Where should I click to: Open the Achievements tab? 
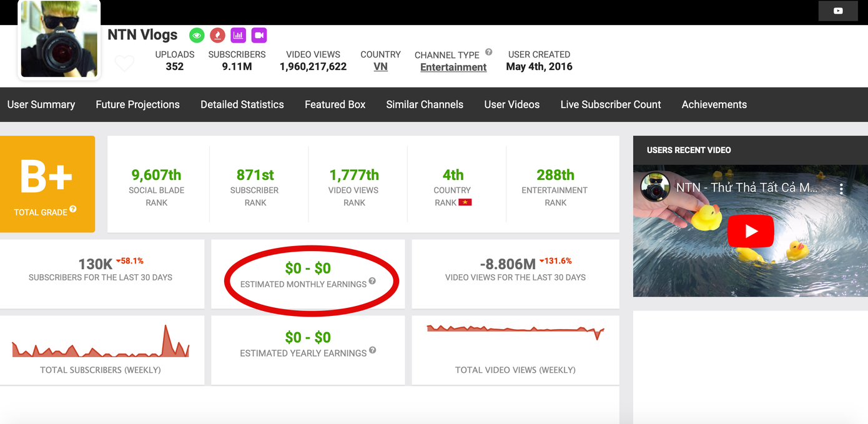point(714,105)
